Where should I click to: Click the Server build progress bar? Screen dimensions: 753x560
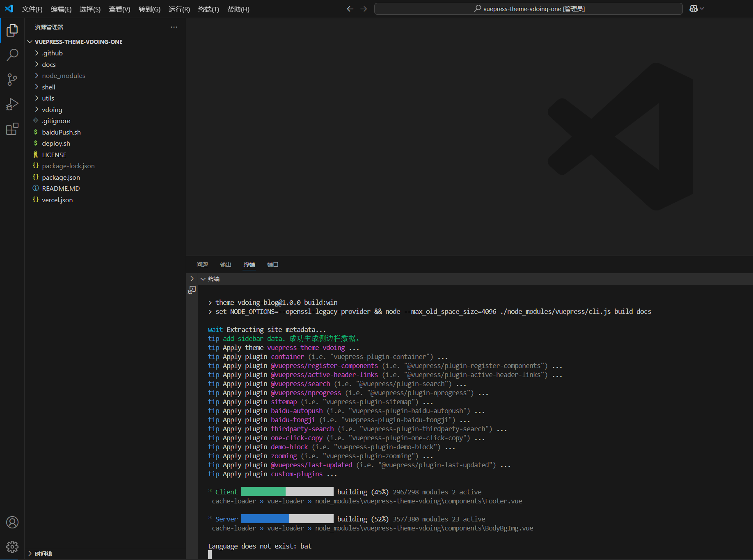tap(287, 519)
